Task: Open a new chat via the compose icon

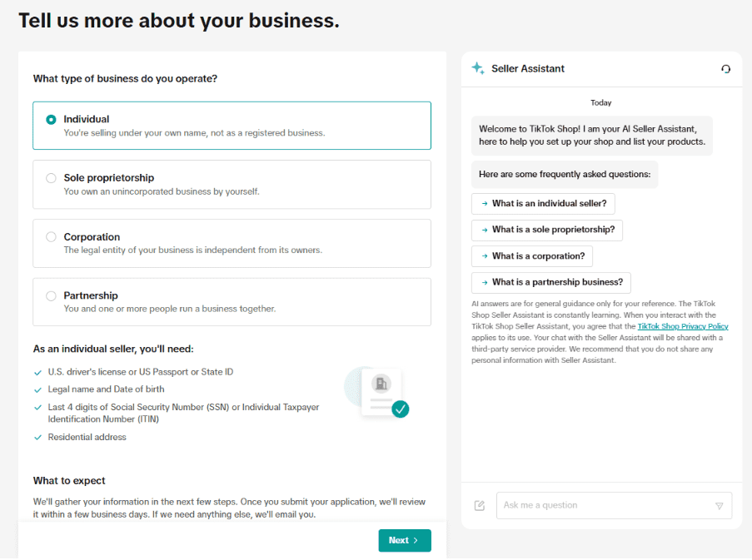Action: [x=480, y=505]
